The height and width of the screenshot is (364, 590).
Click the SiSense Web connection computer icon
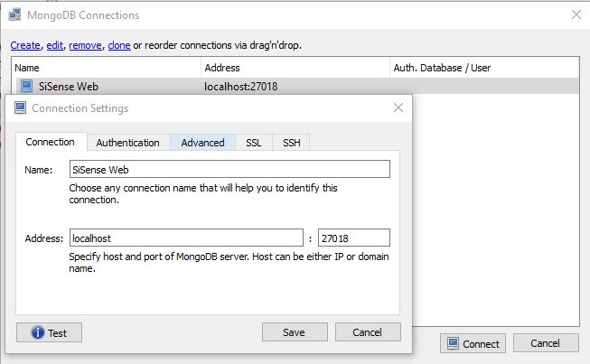[x=26, y=86]
